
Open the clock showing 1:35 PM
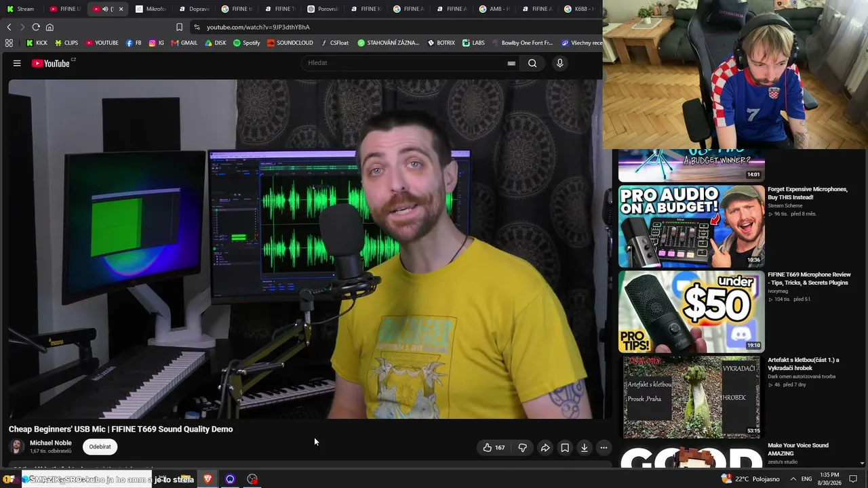point(829,479)
